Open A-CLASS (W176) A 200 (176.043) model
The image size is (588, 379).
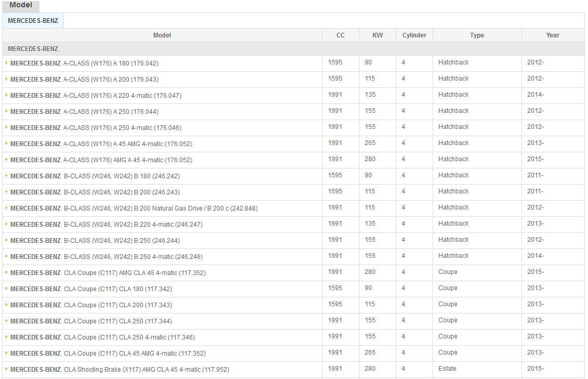point(84,80)
